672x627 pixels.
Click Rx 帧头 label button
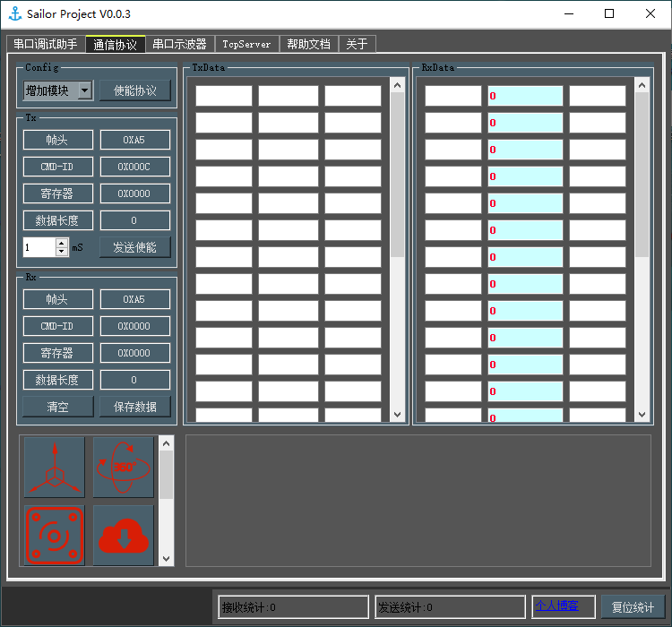point(58,299)
